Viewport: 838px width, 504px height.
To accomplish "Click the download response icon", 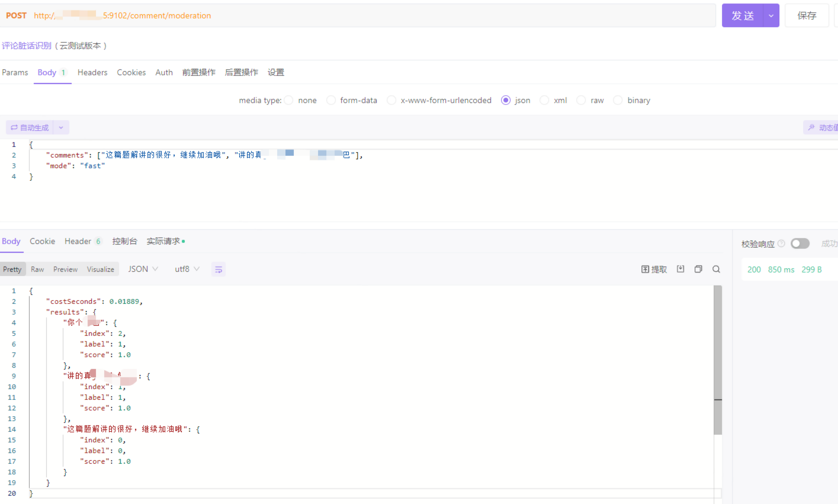I will (x=680, y=269).
